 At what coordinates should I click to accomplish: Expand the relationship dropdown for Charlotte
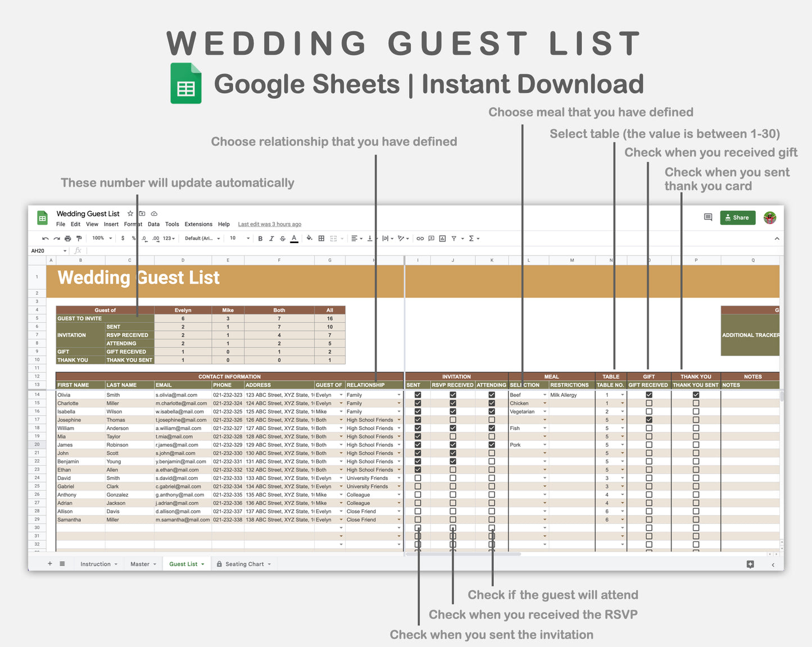[398, 403]
